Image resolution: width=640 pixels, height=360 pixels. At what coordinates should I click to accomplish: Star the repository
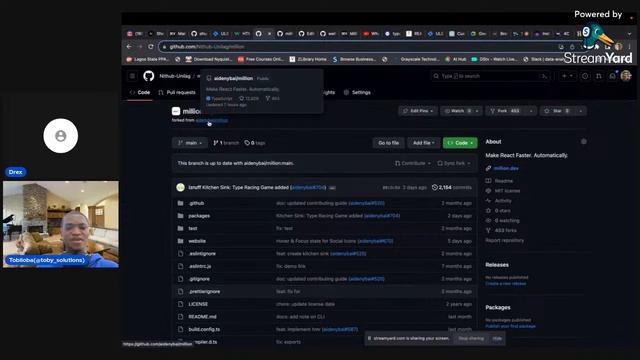(557, 111)
